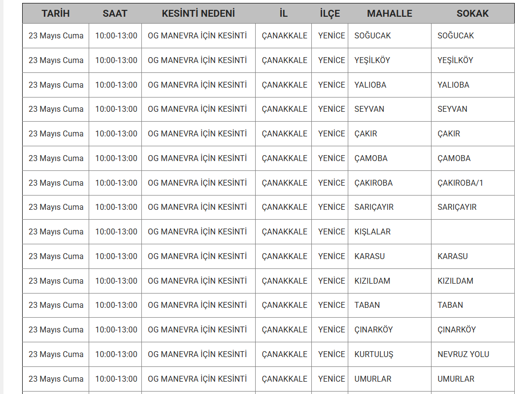Click the TARİH column header

coord(56,13)
